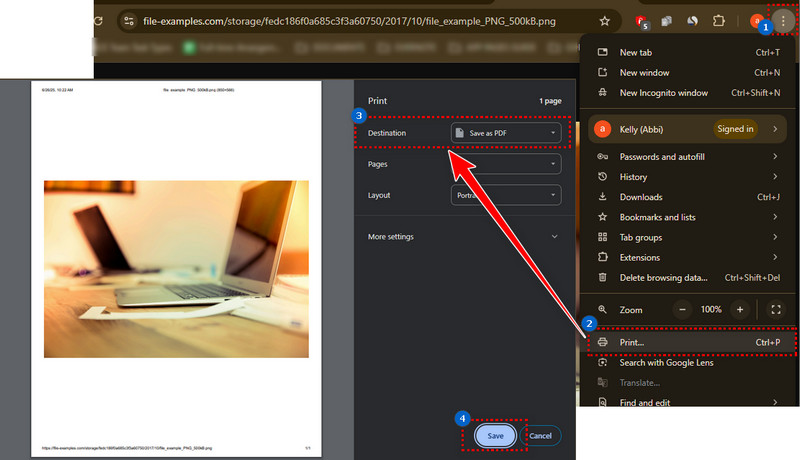Select Delete browsing data... menu item
The width and height of the screenshot is (800, 460).
689,277
